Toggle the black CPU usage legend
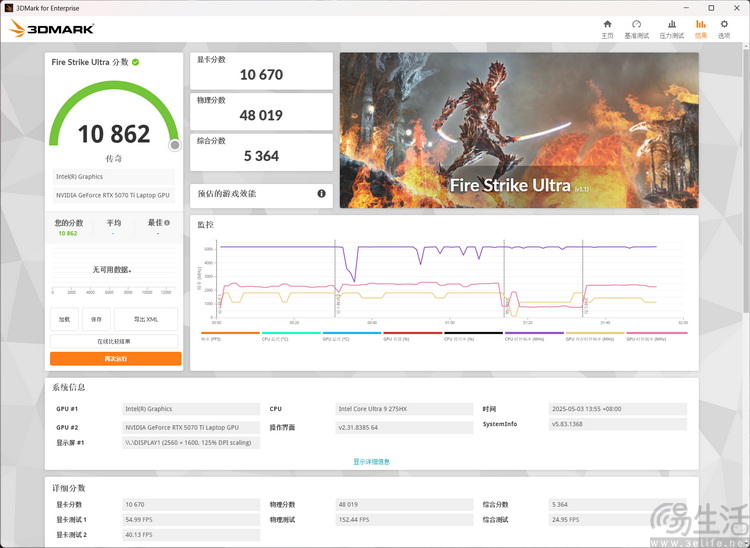The width and height of the screenshot is (750, 548). tap(474, 333)
